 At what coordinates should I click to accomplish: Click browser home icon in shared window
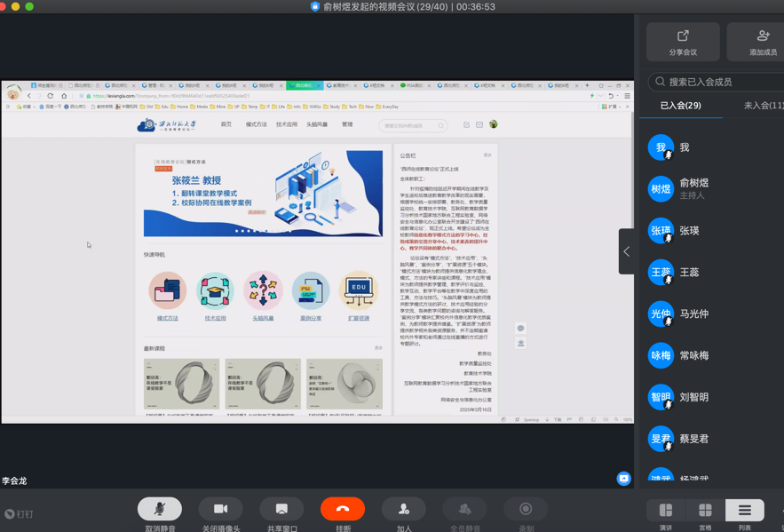coord(64,96)
